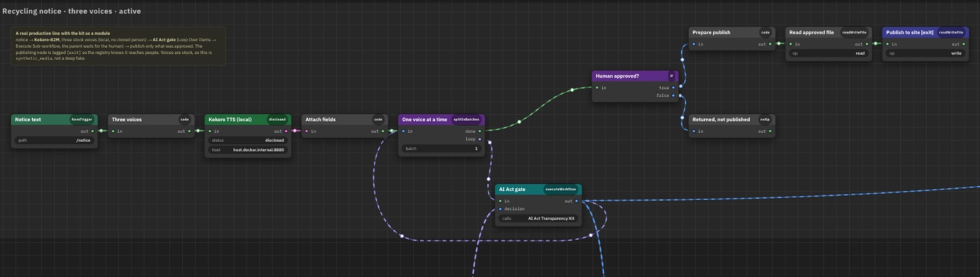Click the formTrigger badge on Notice text
Viewport: 980px width, 277px height.
coord(82,120)
